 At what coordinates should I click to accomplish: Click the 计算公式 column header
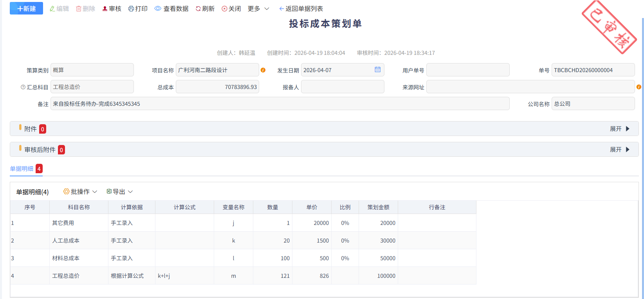185,207
